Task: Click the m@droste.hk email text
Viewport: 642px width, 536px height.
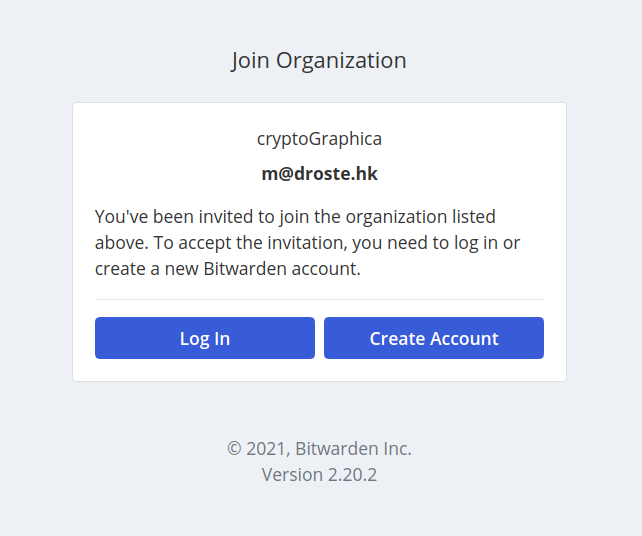Action: click(x=319, y=174)
